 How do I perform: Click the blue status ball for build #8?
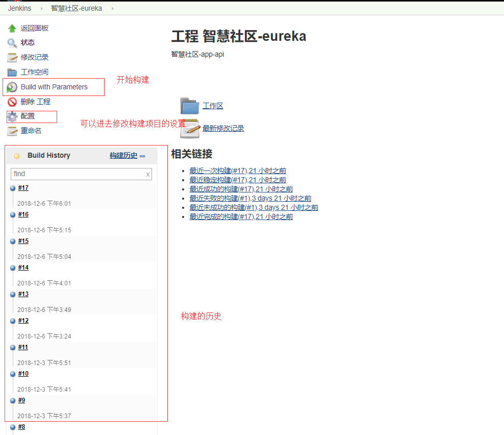[x=13, y=427]
